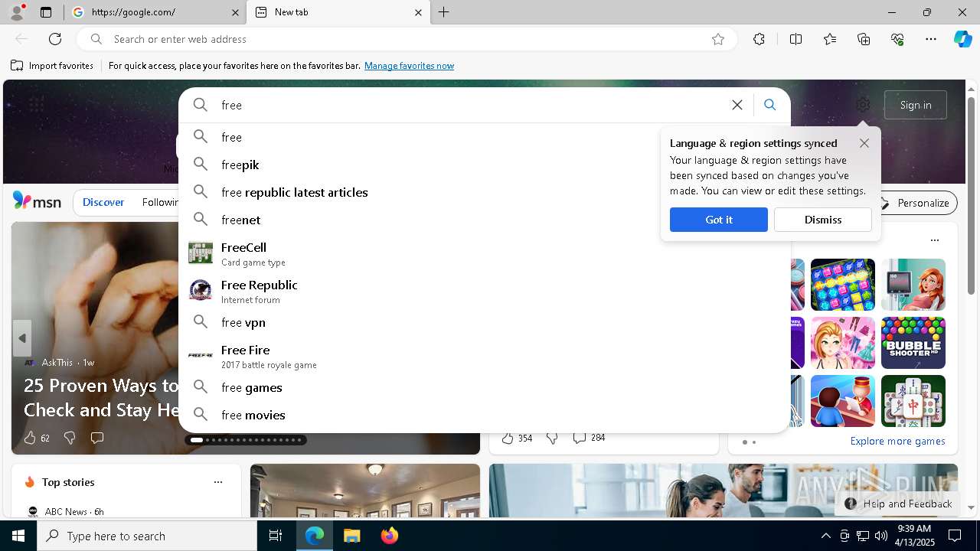980x551 pixels.
Task: Open Browser essentials heart icon
Action: pyautogui.click(x=897, y=39)
